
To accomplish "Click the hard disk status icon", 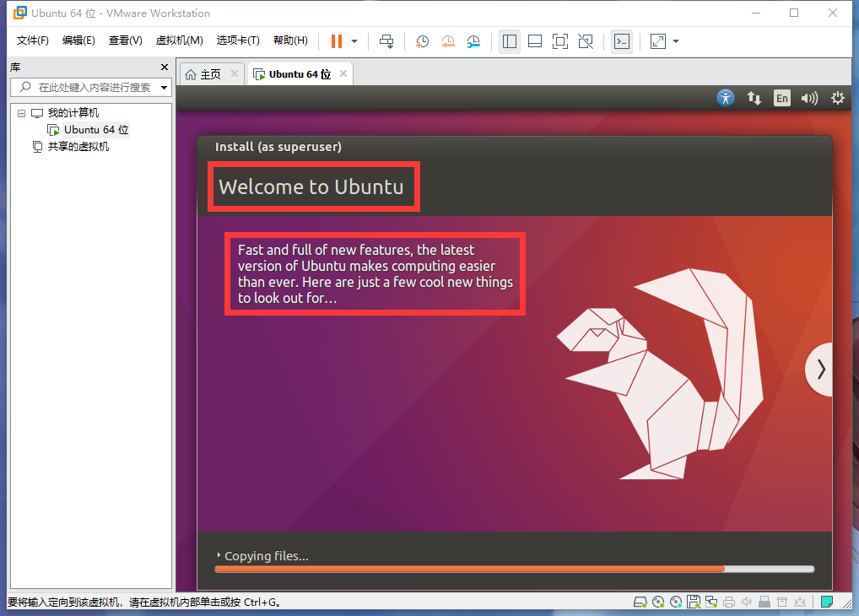I will (x=640, y=602).
